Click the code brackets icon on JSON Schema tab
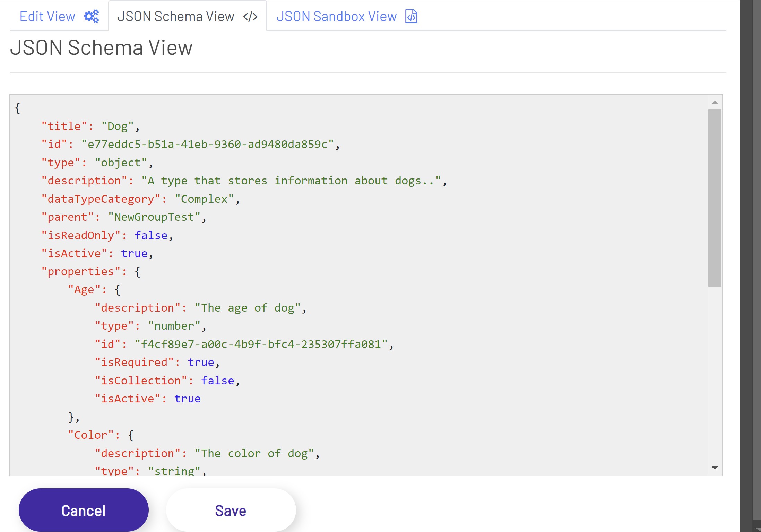The width and height of the screenshot is (761, 532). pos(250,17)
